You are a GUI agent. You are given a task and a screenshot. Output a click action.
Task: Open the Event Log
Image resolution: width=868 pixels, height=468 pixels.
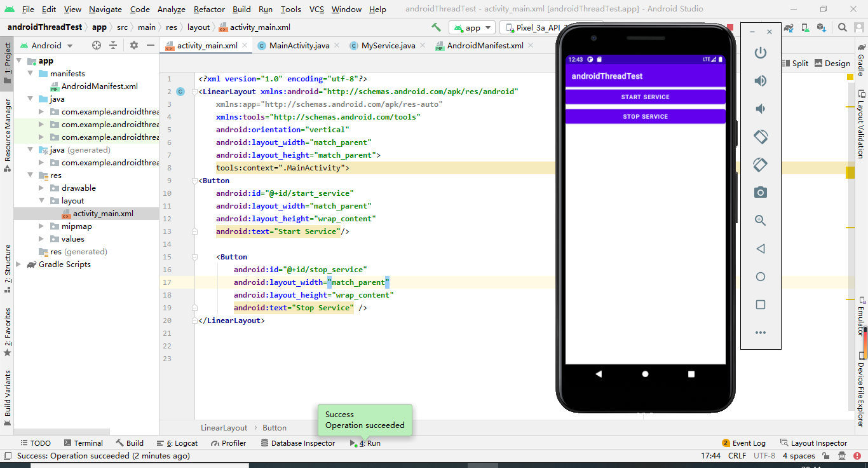tap(743, 443)
